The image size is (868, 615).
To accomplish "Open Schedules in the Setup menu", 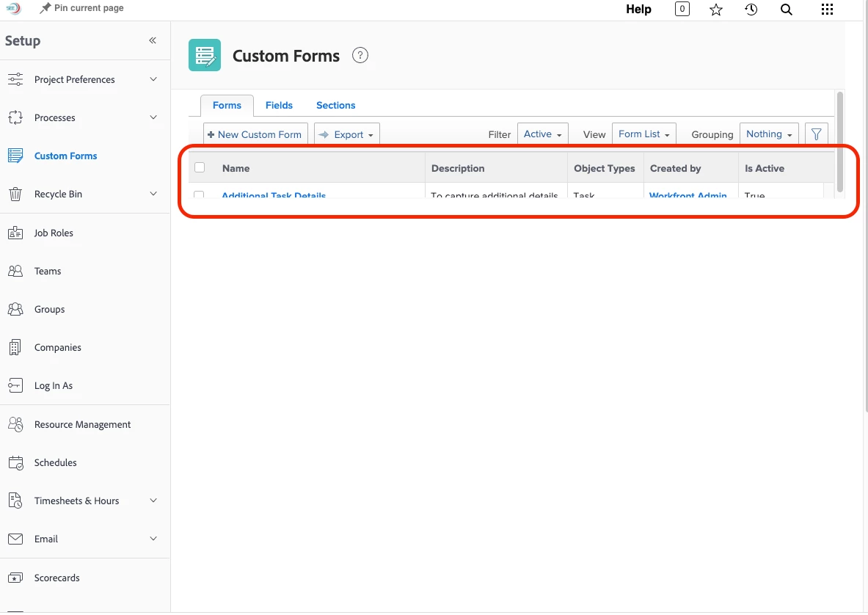I will [x=55, y=463].
